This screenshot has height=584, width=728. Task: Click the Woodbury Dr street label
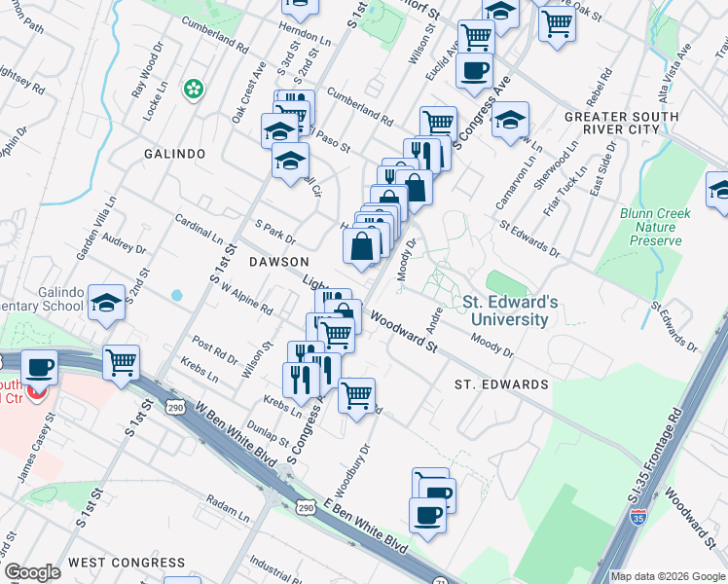point(352,471)
